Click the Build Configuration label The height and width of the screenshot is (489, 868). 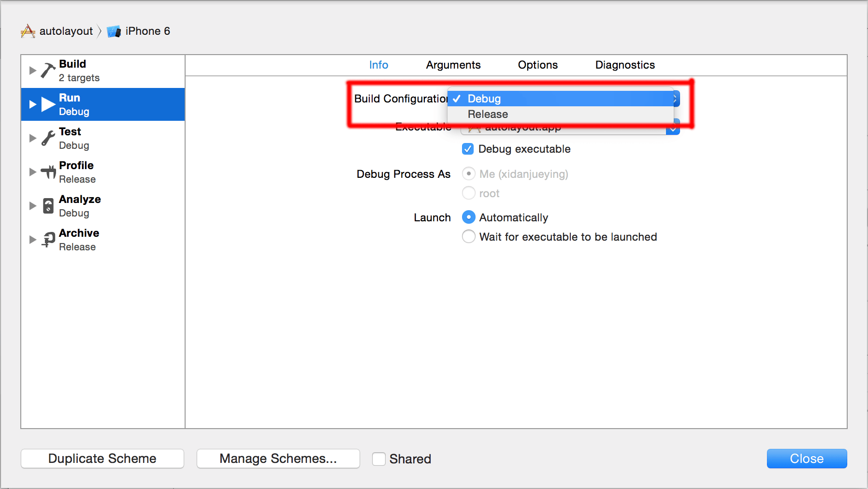point(401,99)
